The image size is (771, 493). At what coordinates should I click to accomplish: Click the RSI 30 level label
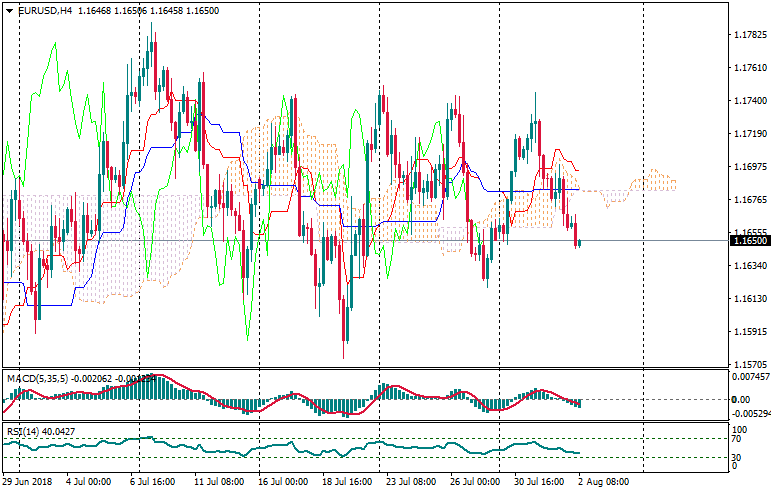click(x=738, y=458)
